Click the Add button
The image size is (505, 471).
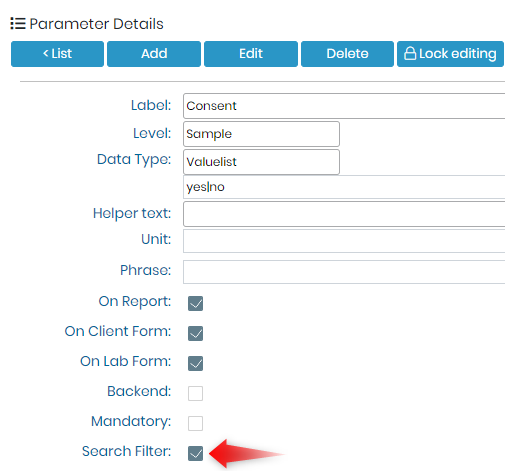(x=154, y=54)
